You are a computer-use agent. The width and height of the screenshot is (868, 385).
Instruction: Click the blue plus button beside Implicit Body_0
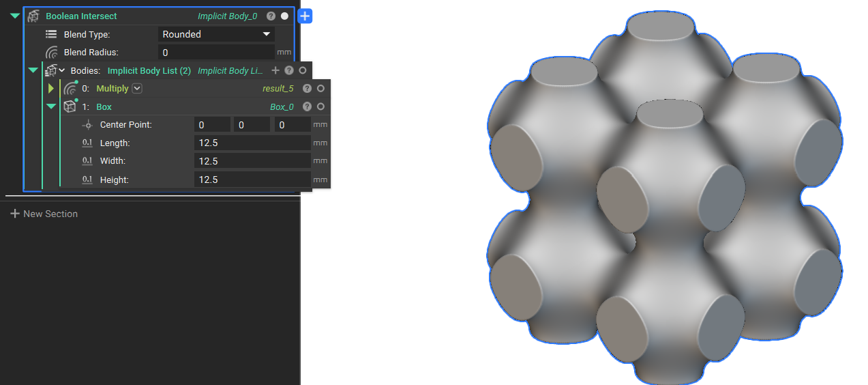(305, 16)
